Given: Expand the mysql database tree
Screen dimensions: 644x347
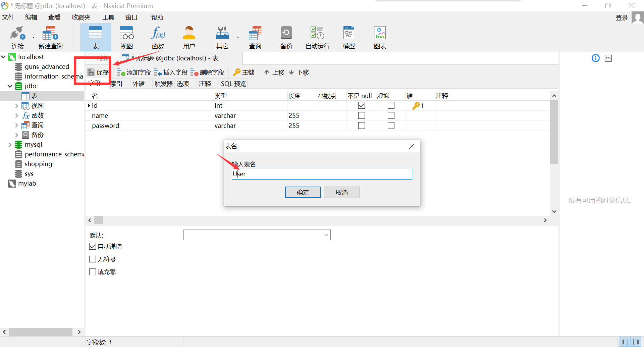Looking at the screenshot, I should [x=10, y=144].
